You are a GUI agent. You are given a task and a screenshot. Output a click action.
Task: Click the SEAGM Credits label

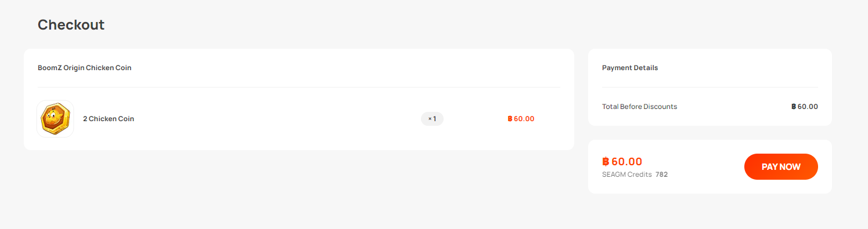627,175
